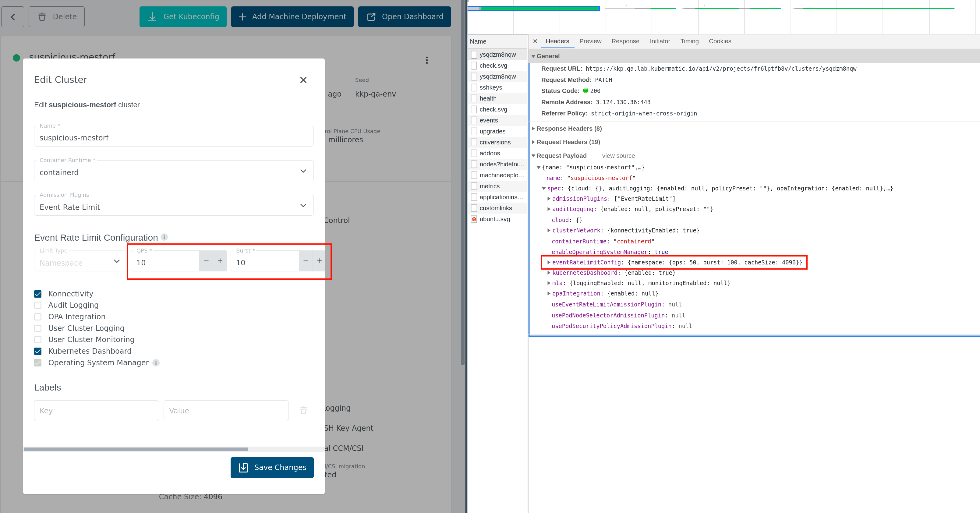
Task: Click info icon beside Event Rate Limit Configuration
Action: click(164, 237)
